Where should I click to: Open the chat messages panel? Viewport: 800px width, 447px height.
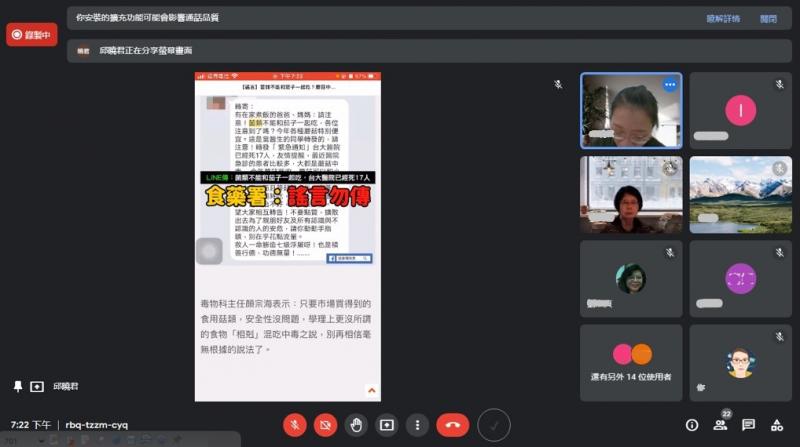[748, 425]
